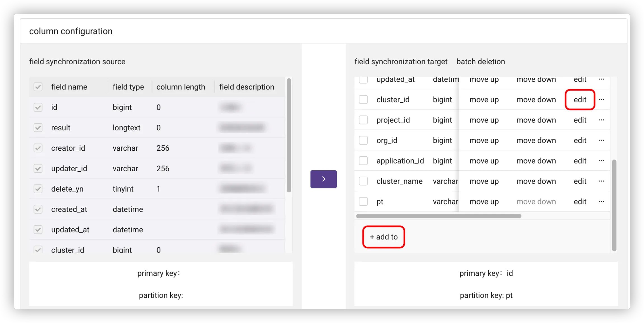The width and height of the screenshot is (644, 323).
Task: Click the horizontal scrollbar under target table
Action: tap(438, 216)
